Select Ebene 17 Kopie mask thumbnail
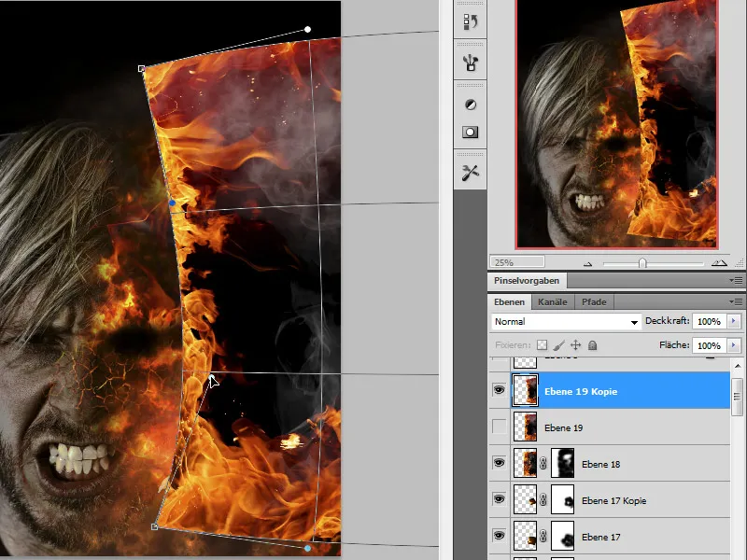This screenshot has width=747, height=560. click(563, 499)
